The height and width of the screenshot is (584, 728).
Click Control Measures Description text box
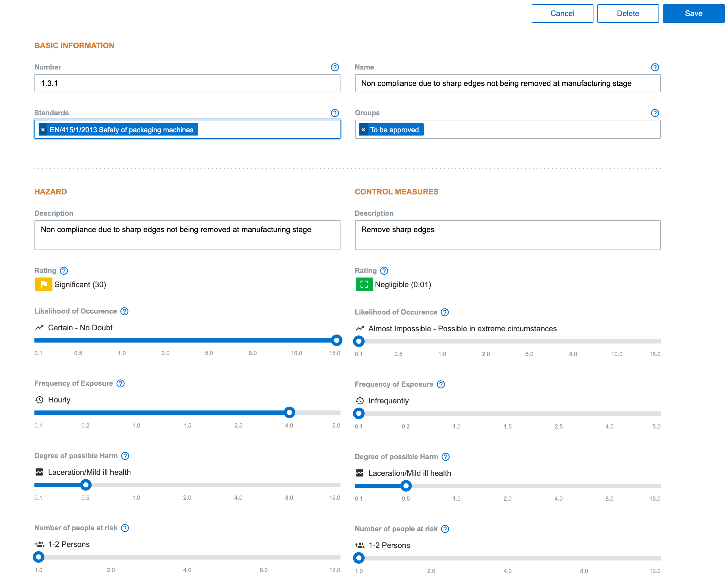coord(507,235)
